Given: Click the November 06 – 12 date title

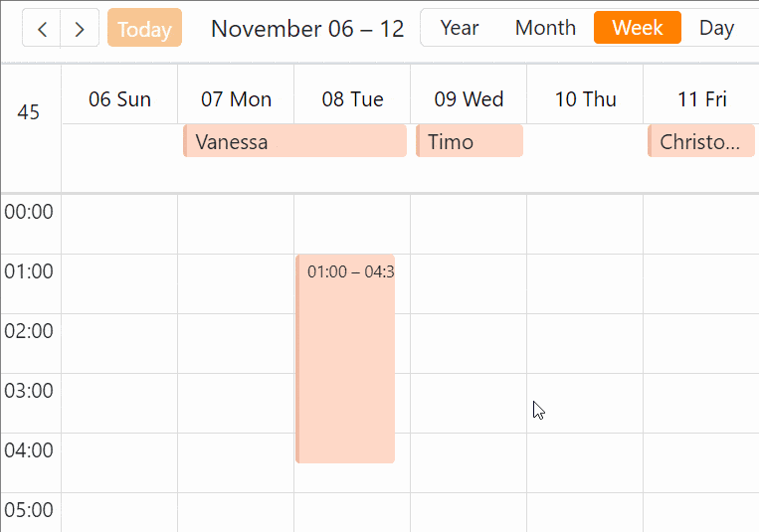Looking at the screenshot, I should click(x=307, y=29).
